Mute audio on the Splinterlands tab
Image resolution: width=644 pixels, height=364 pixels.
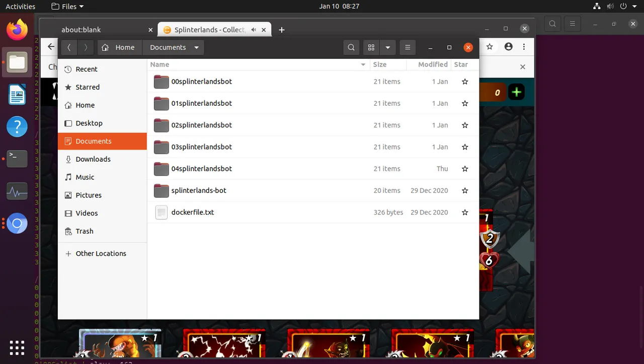(x=253, y=30)
